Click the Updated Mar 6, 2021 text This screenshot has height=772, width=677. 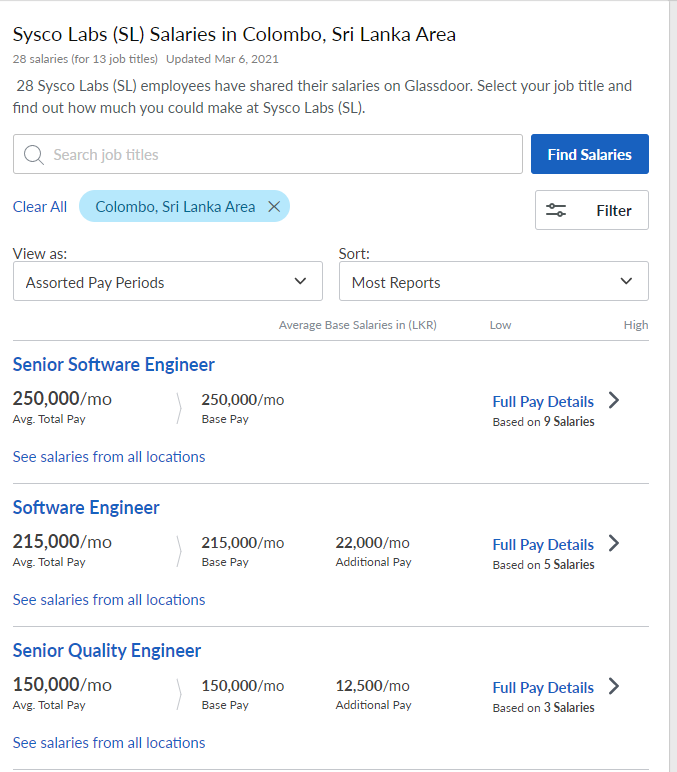pyautogui.click(x=222, y=59)
